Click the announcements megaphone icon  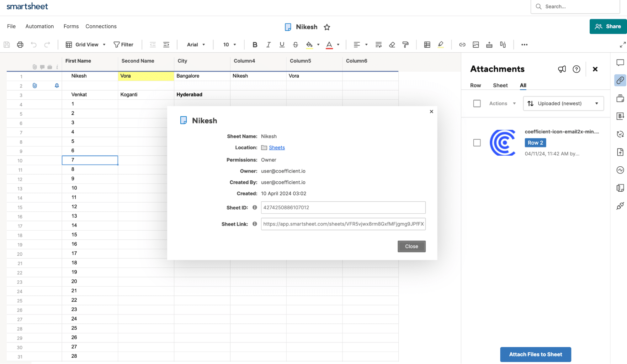coord(562,69)
